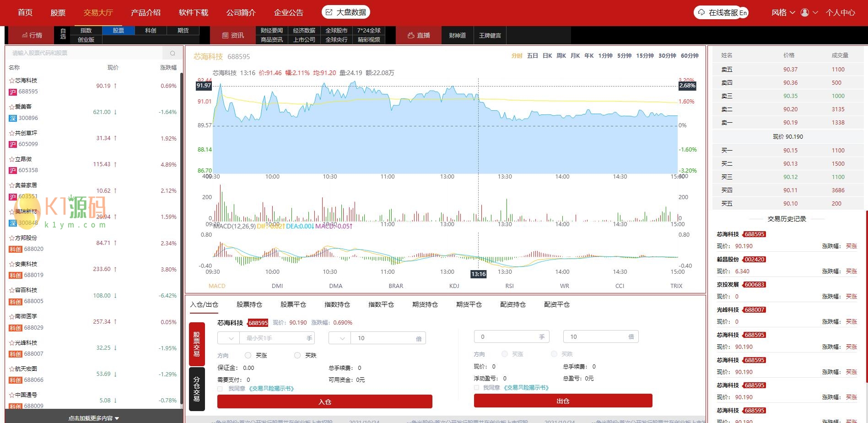Click the search magnifier icon in stock search box
868x423 pixels.
pos(173,53)
